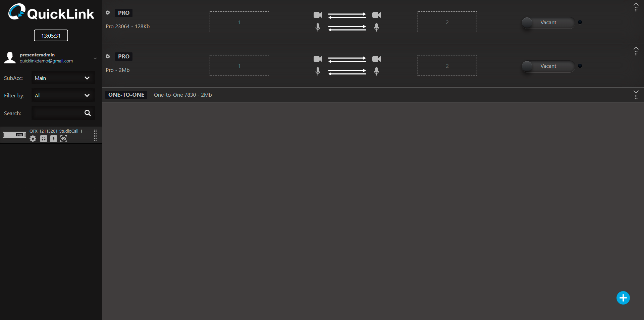Collapse the Pro 23064 - 128Kb room
This screenshot has height=320, width=644.
(636, 4)
